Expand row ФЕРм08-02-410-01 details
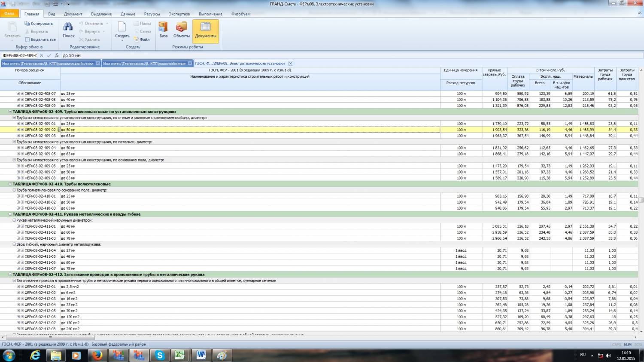 [x=18, y=196]
